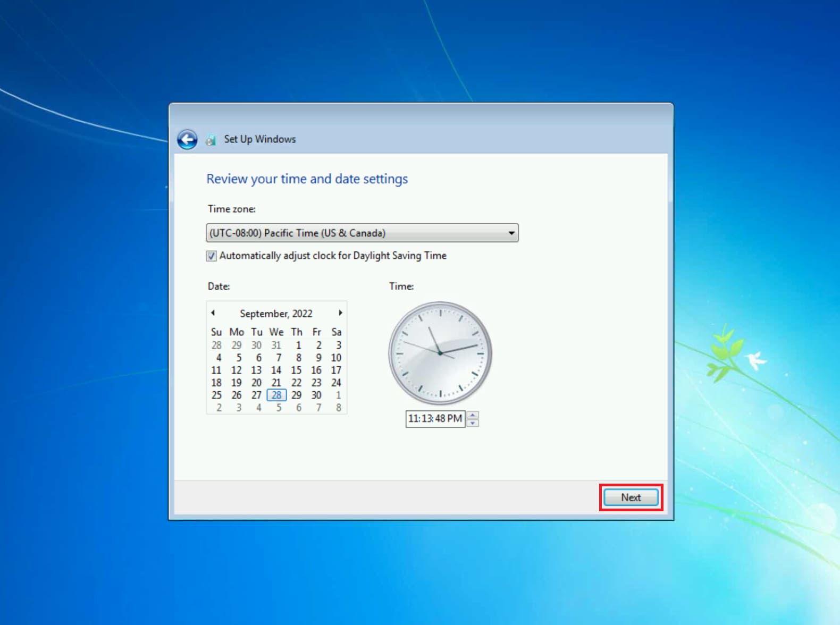
Task: Select September 14 in the calendar
Action: point(276,370)
